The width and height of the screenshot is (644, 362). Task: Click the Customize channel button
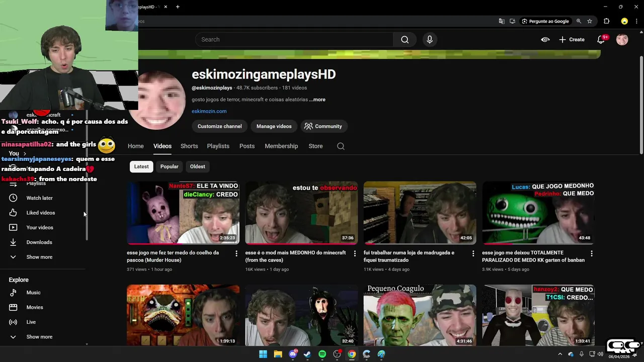[x=219, y=126]
